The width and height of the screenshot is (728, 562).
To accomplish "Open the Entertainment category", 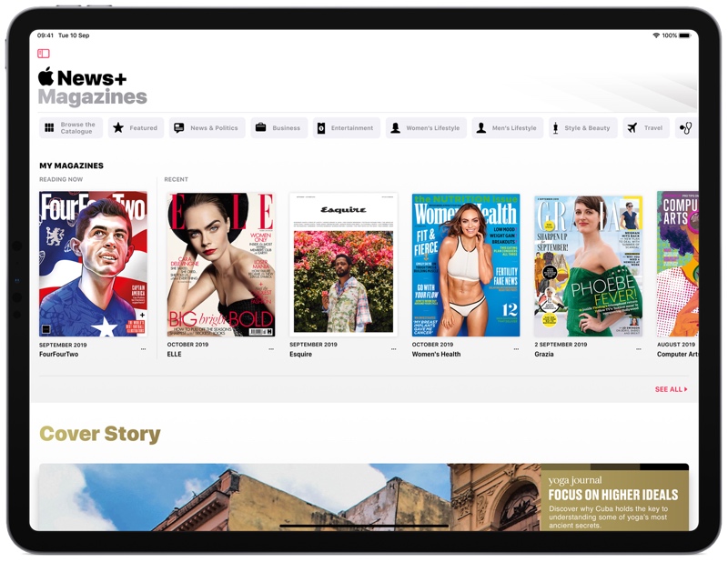I will point(347,127).
